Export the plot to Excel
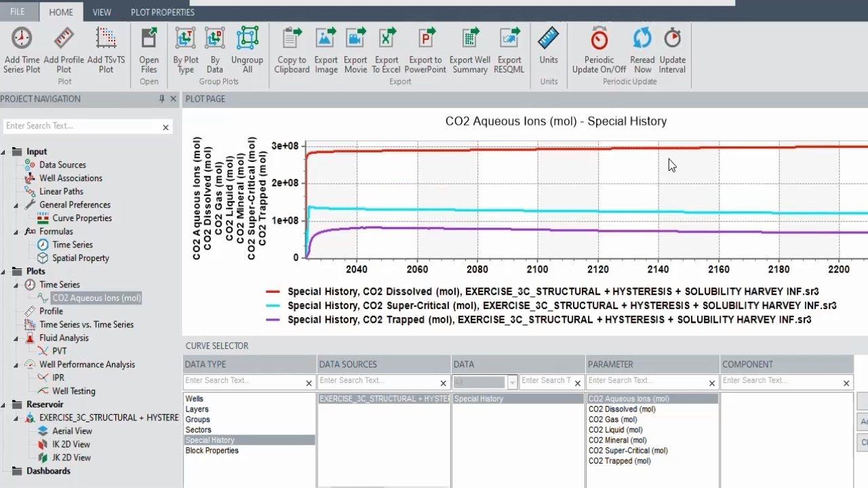 pos(386,39)
